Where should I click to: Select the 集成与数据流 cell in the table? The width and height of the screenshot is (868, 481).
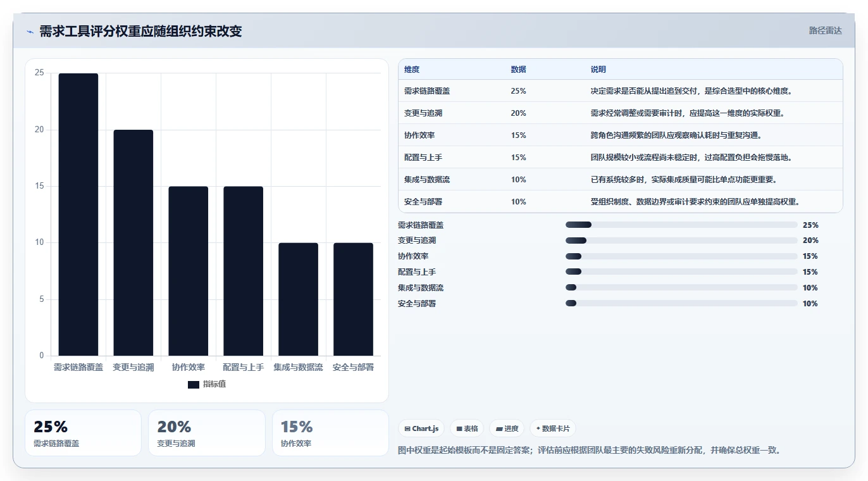[x=427, y=180]
